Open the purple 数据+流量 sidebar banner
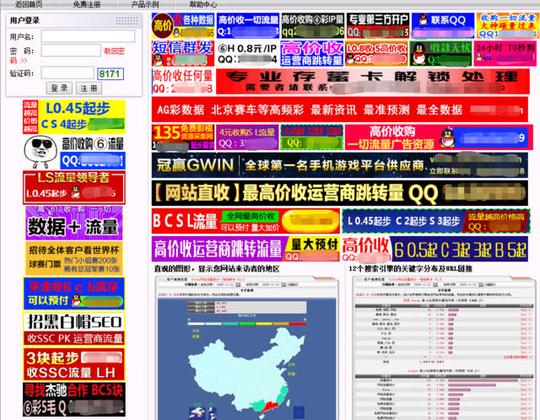The width and height of the screenshot is (540, 420). coord(74,223)
